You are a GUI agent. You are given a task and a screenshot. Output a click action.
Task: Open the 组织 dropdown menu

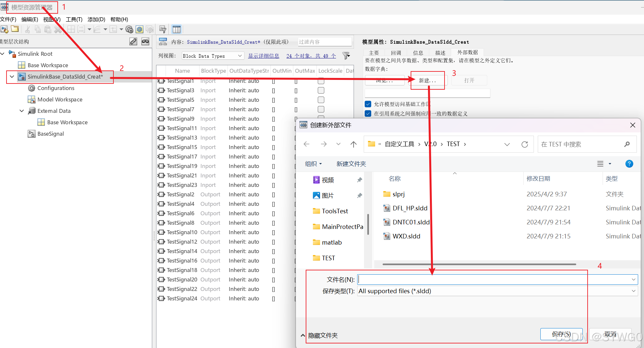click(314, 164)
